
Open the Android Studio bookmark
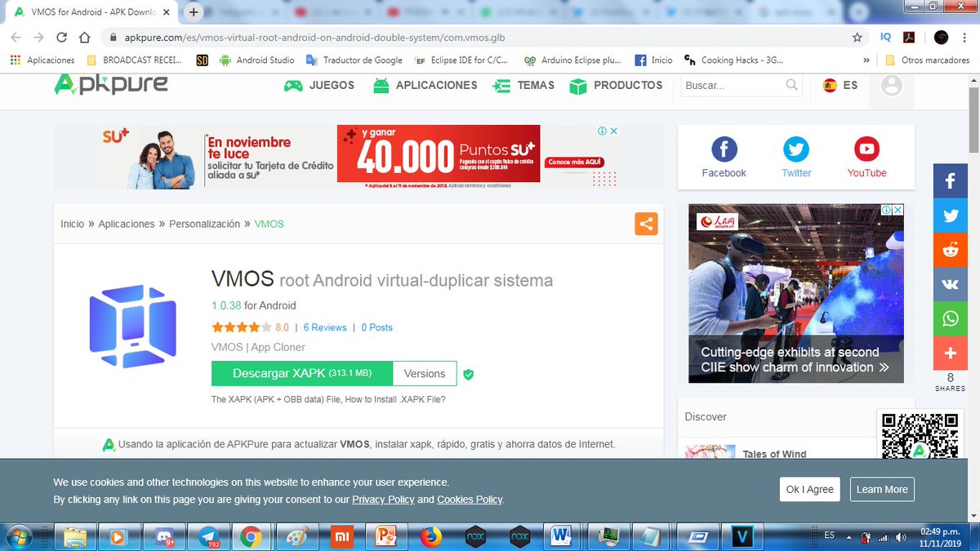tap(257, 60)
